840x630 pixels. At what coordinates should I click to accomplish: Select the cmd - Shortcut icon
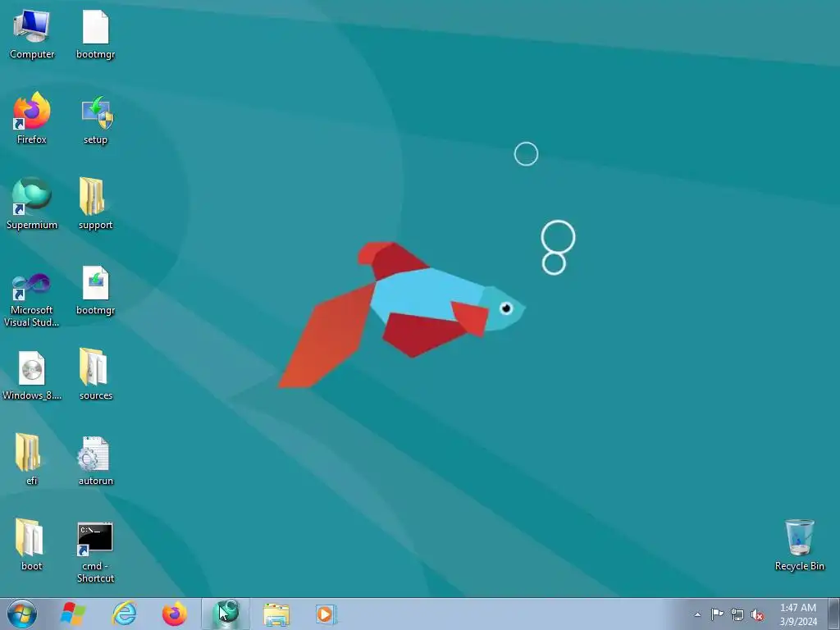click(95, 552)
